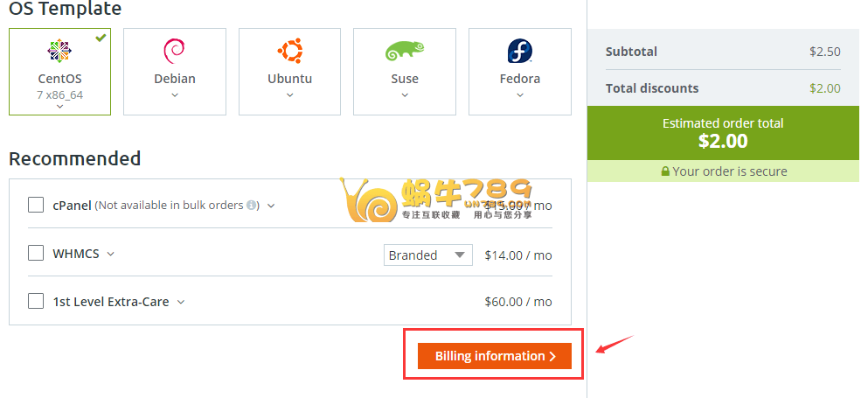
Task: Select the Fedora logo icon
Action: point(520,50)
